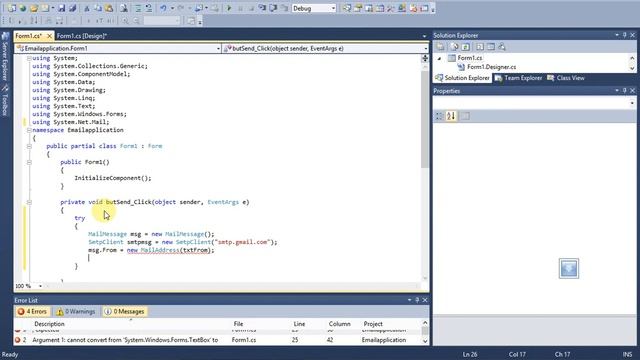Select Alphabetical sort in Properties panel
The image size is (640, 360).
point(451,116)
